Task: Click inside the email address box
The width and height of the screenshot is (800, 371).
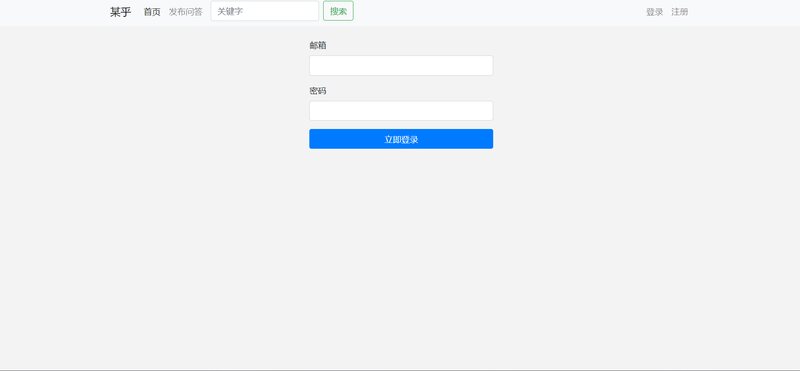Action: (x=401, y=65)
